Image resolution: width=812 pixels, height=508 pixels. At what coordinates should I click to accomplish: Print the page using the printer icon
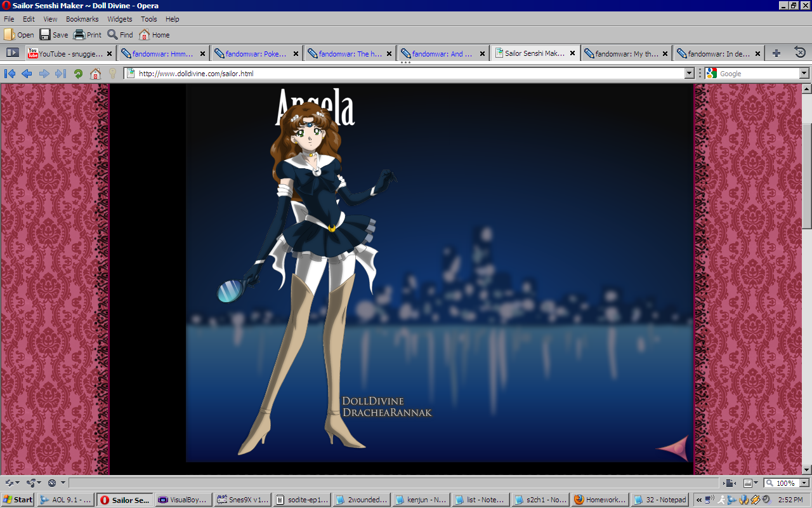click(79, 35)
